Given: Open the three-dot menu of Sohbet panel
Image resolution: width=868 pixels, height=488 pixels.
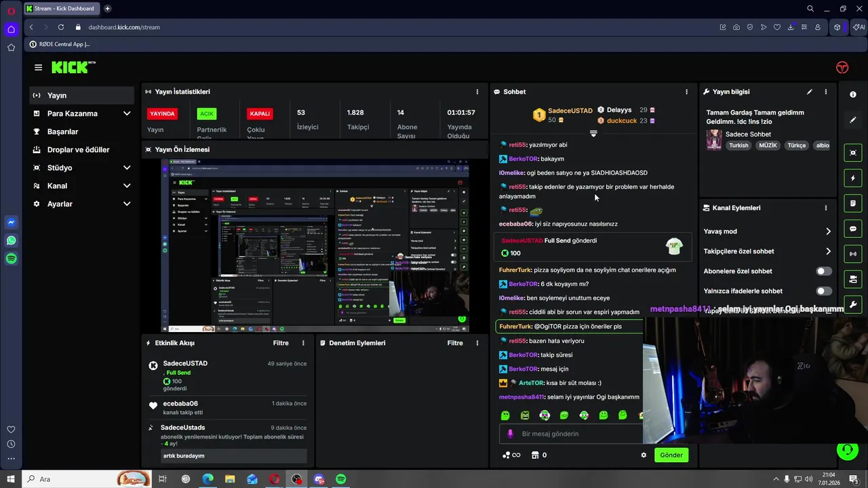Looking at the screenshot, I should pyautogui.click(x=686, y=91).
